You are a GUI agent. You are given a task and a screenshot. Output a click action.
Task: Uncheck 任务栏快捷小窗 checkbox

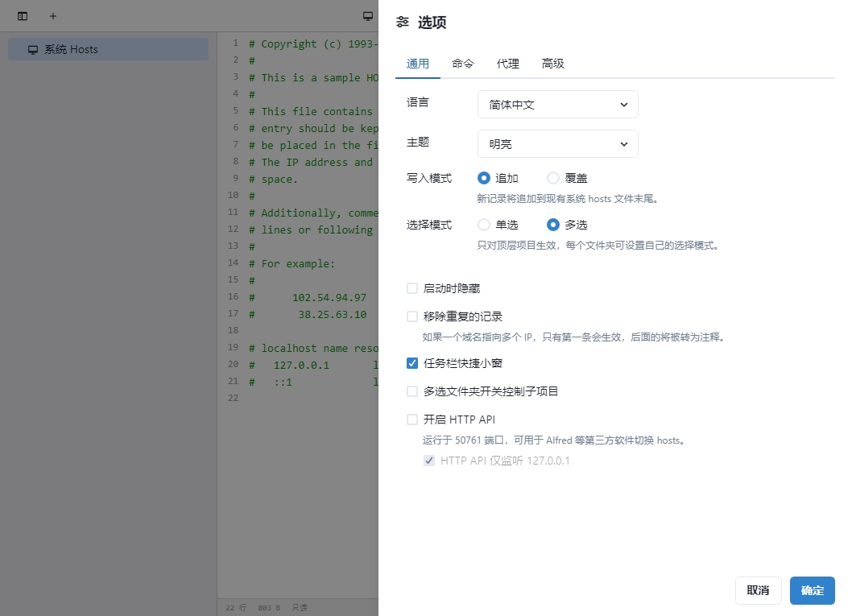(x=412, y=363)
